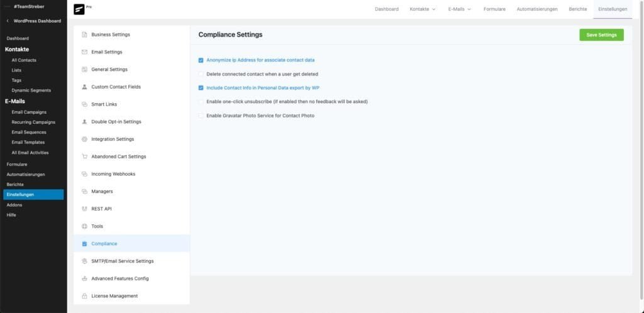Click the Business Settings document icon
Viewport: 644px width, 313px height.
(x=84, y=35)
